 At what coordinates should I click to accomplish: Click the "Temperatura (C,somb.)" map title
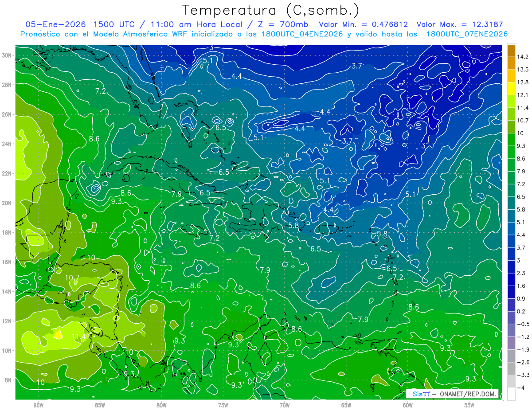click(x=271, y=10)
